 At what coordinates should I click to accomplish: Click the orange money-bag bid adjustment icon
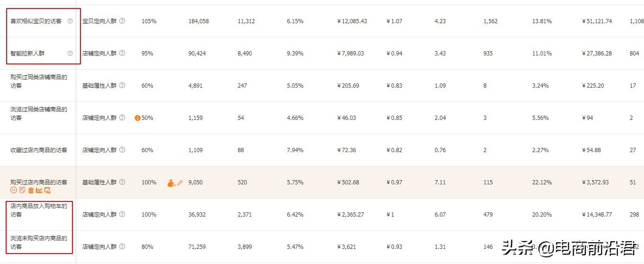(171, 182)
